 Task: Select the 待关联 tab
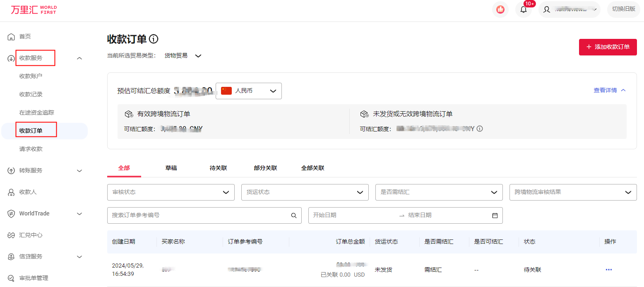tap(218, 168)
